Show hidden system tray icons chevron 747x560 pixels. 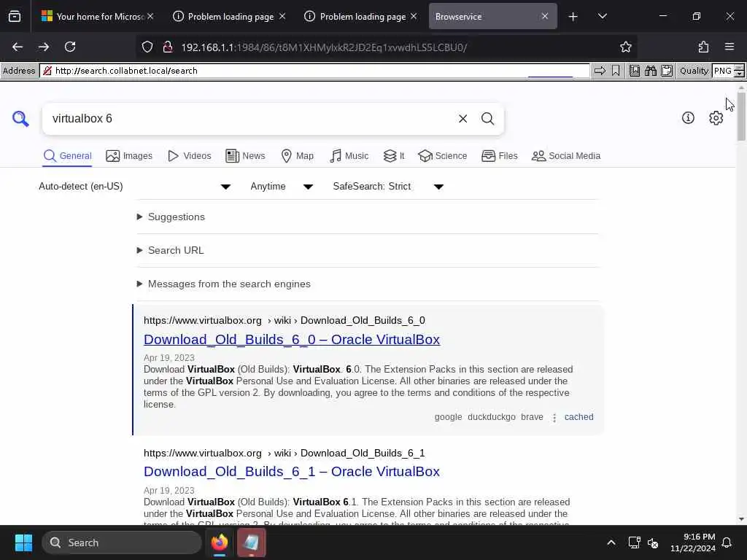click(x=611, y=542)
